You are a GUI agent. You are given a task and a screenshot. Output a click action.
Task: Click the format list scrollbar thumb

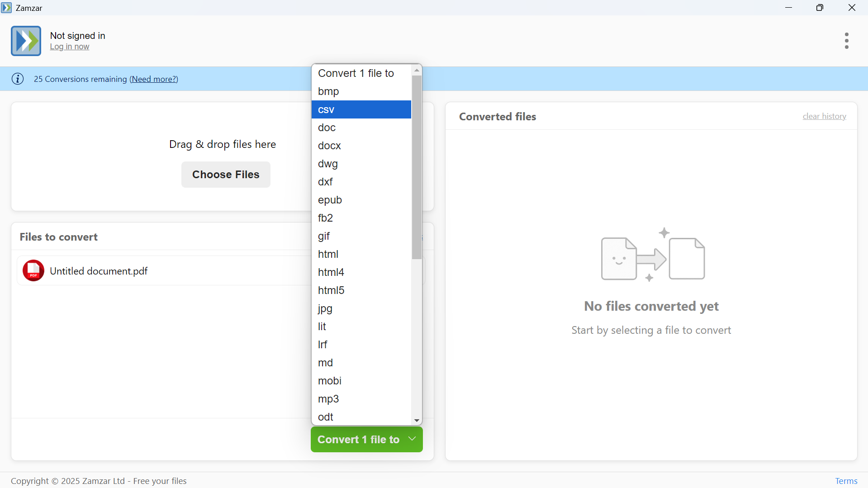click(x=417, y=167)
